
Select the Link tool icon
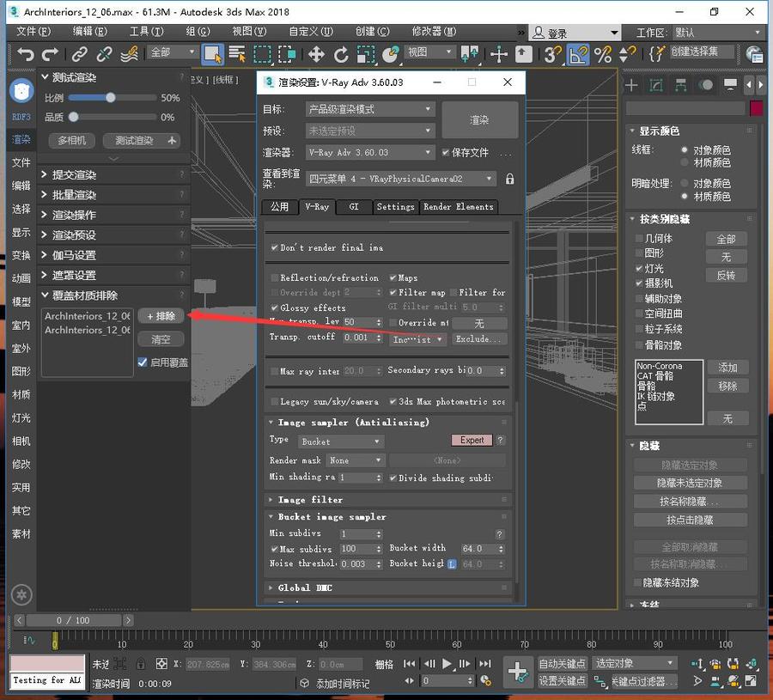click(79, 54)
